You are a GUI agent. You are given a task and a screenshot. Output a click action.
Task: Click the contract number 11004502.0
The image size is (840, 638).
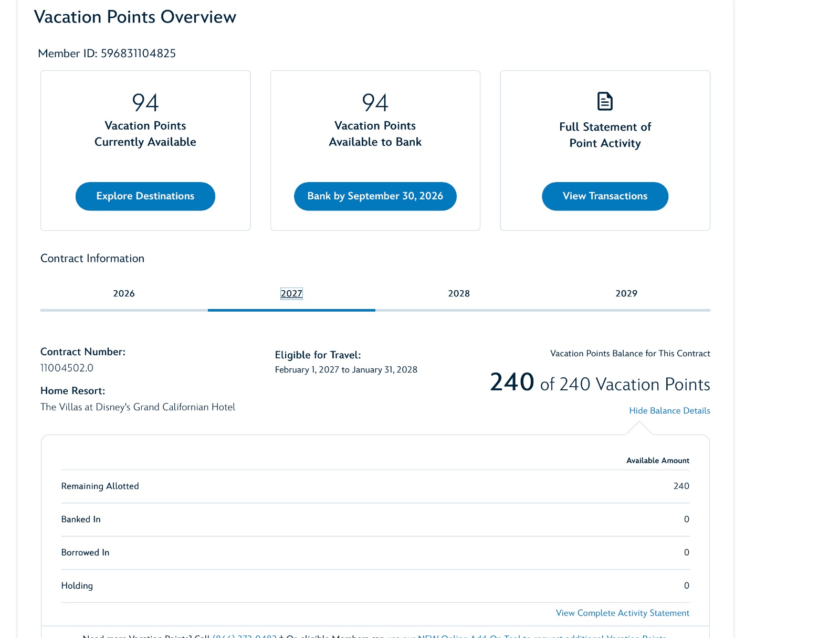pyautogui.click(x=67, y=368)
